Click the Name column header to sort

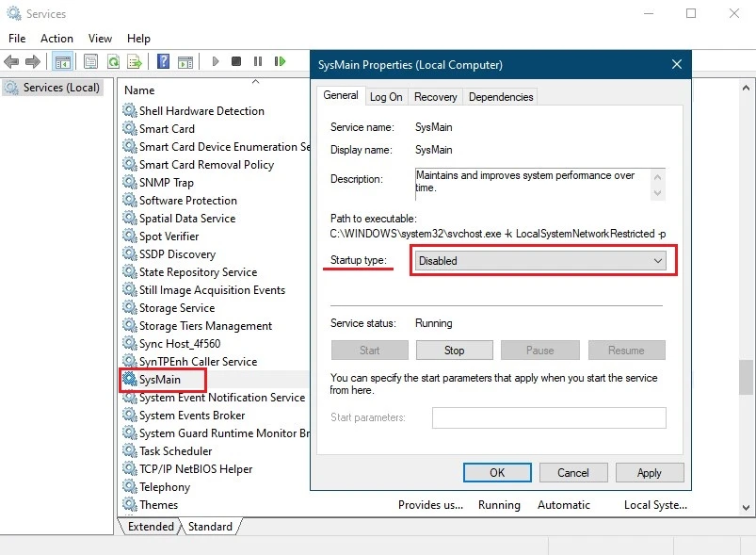point(139,90)
